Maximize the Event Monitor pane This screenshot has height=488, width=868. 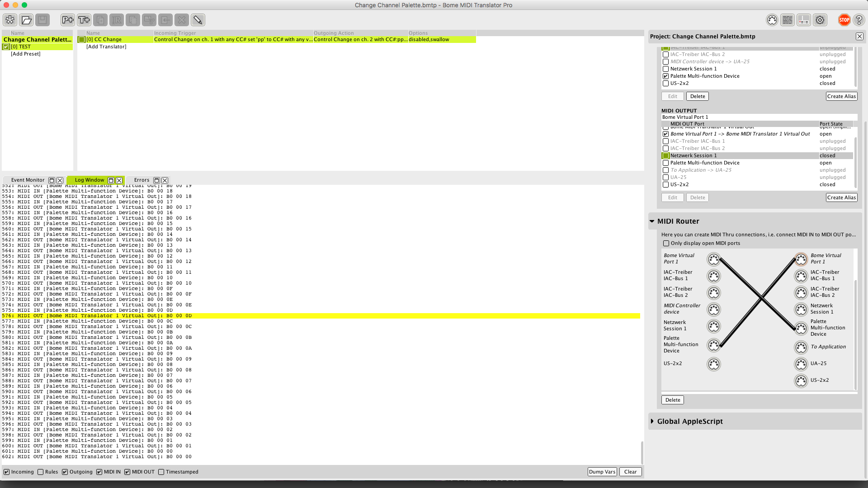pyautogui.click(x=52, y=180)
